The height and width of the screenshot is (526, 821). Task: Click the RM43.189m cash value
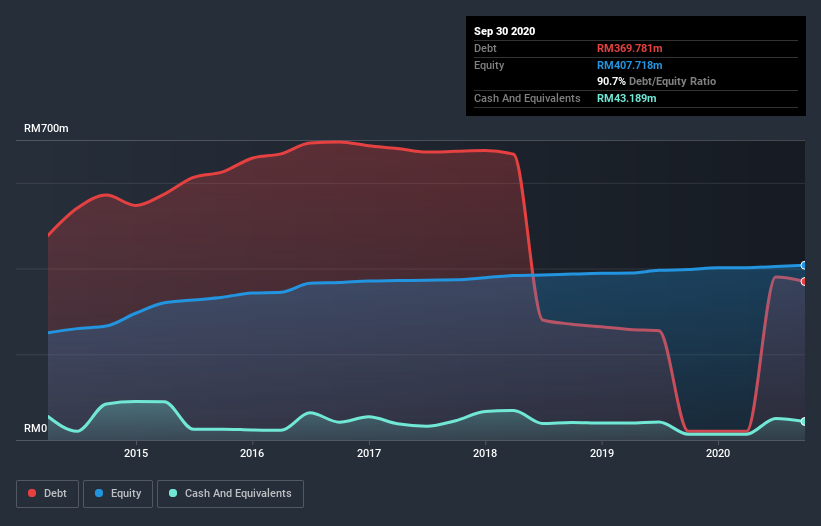626,98
